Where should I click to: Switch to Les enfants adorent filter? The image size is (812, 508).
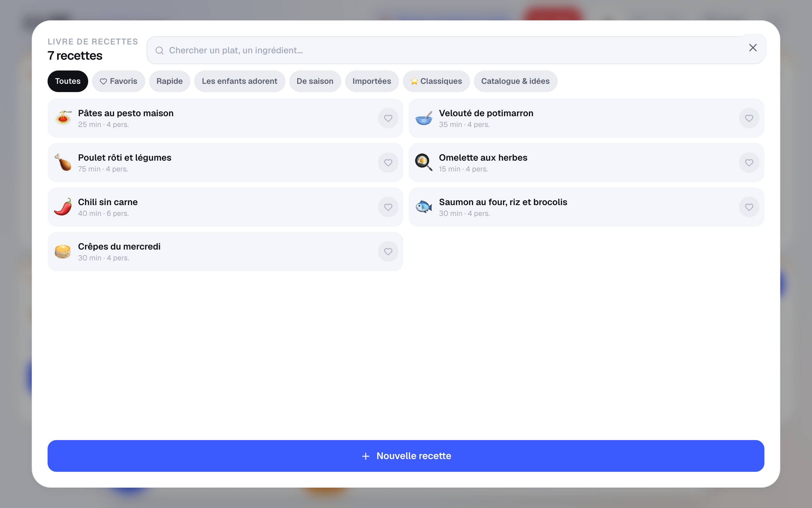tap(239, 81)
